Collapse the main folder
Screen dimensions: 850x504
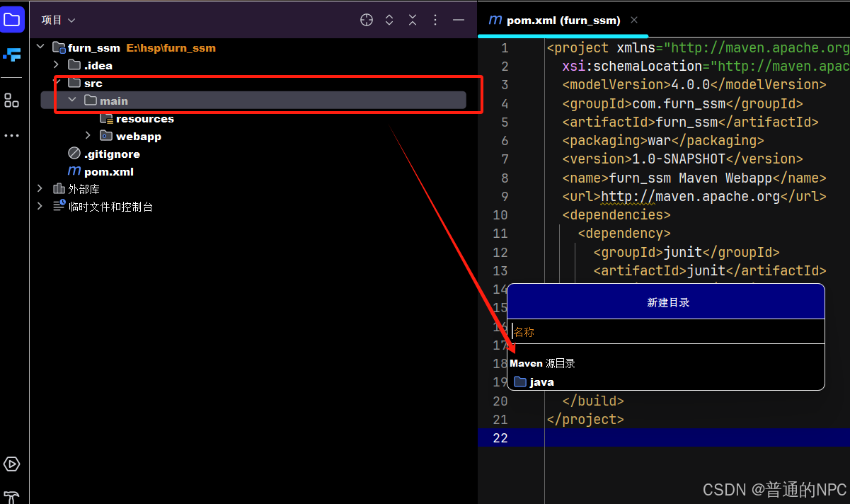pyautogui.click(x=72, y=101)
